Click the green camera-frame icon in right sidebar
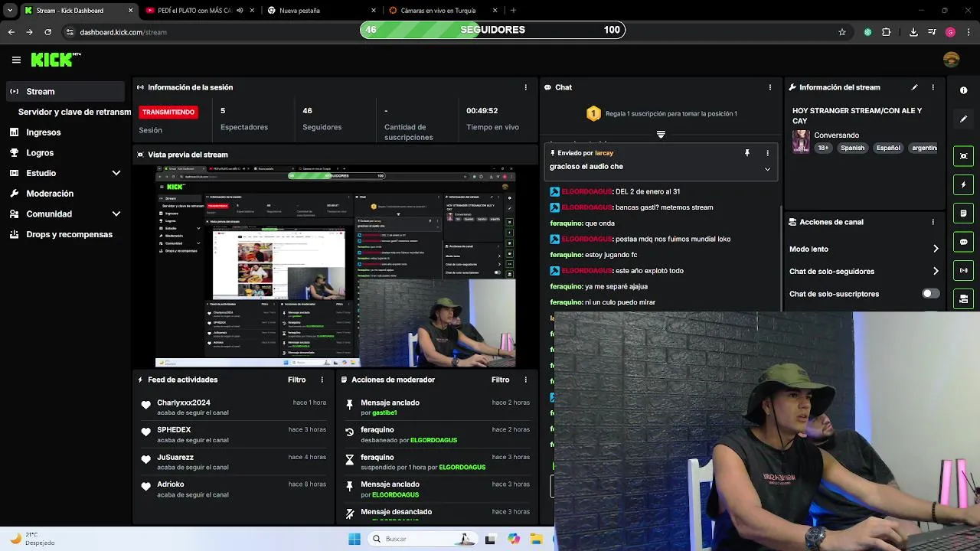 click(x=963, y=156)
